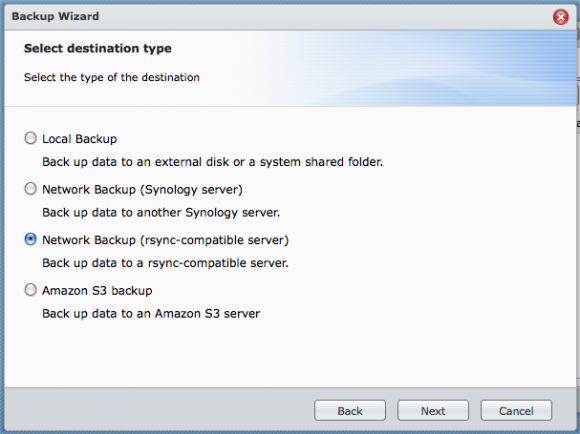Screen dimensions: 580x434
Task: Select the Local Backup radio circle
Action: (30, 138)
